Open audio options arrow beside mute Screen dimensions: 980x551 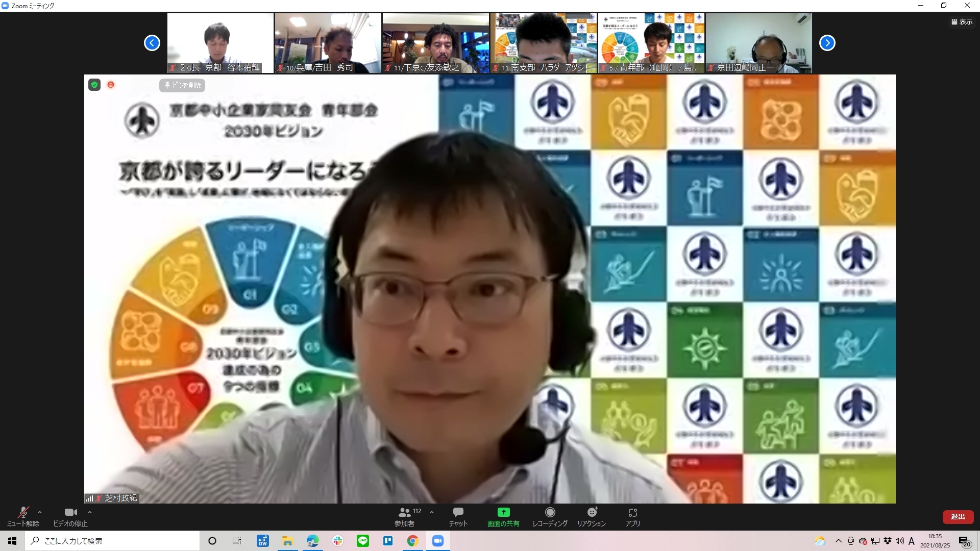point(40,512)
